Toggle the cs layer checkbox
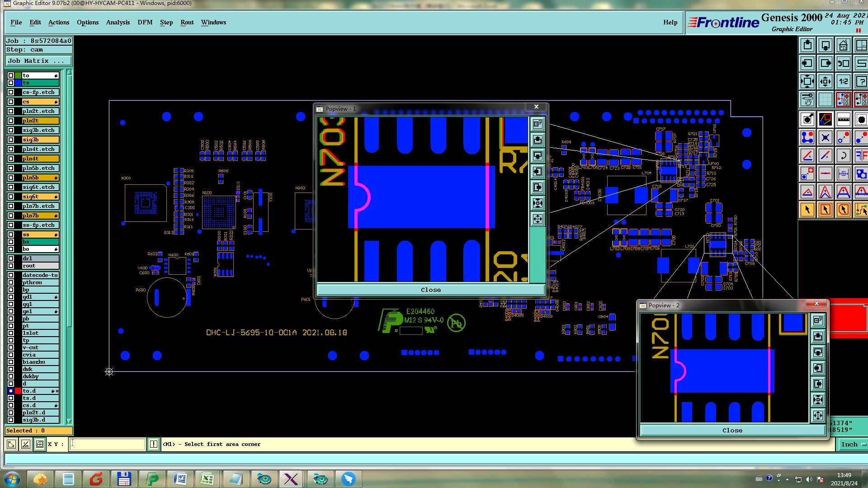 tap(11, 102)
